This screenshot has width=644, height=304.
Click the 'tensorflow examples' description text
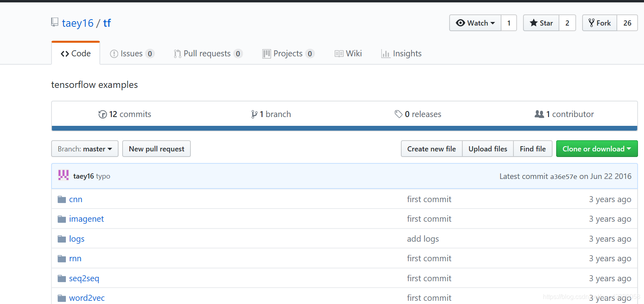coord(95,85)
